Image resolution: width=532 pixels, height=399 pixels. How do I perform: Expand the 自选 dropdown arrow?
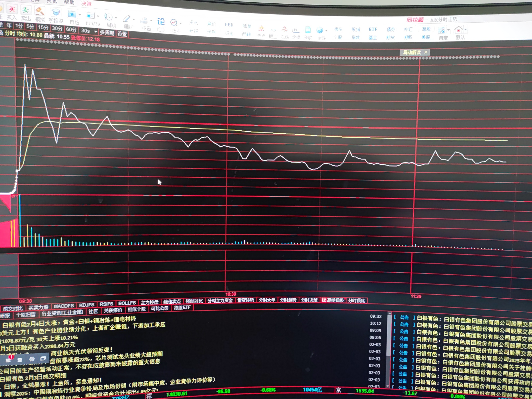pos(80,15)
